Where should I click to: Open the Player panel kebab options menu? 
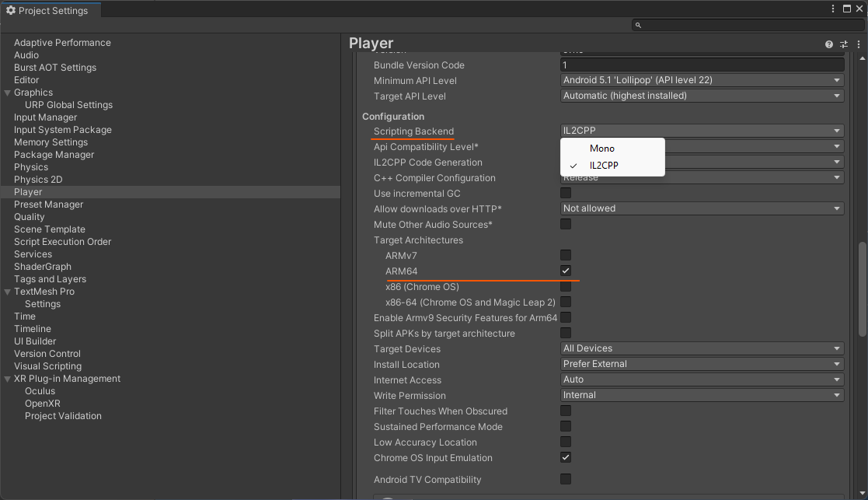coord(859,44)
